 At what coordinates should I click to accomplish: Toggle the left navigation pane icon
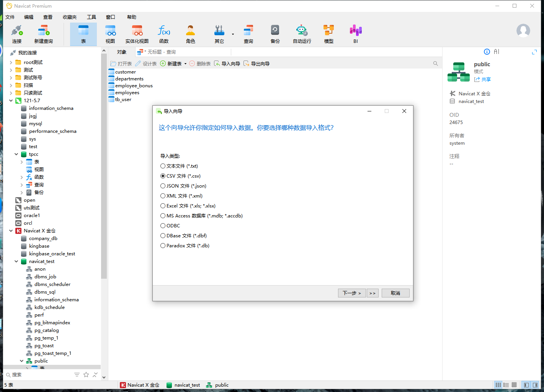click(x=526, y=385)
